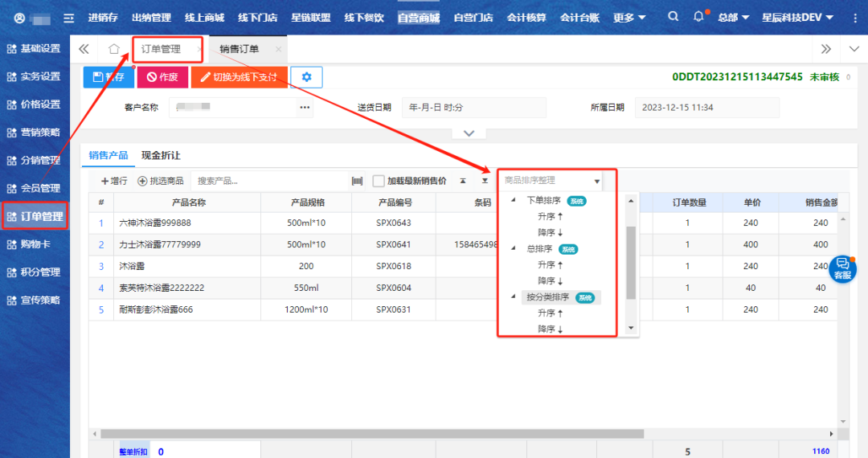The height and width of the screenshot is (458, 868).
Task: Click the 切换为线下支付 button
Action: (x=239, y=77)
